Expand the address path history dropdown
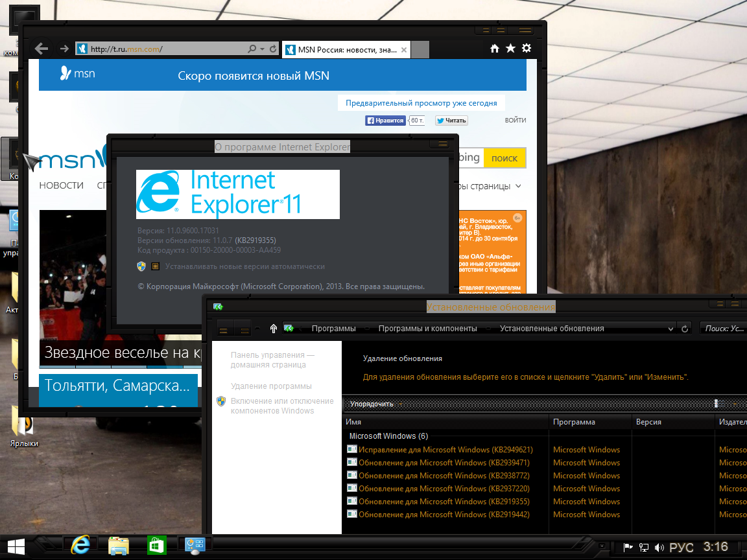Image resolution: width=747 pixels, height=560 pixels. (670, 329)
